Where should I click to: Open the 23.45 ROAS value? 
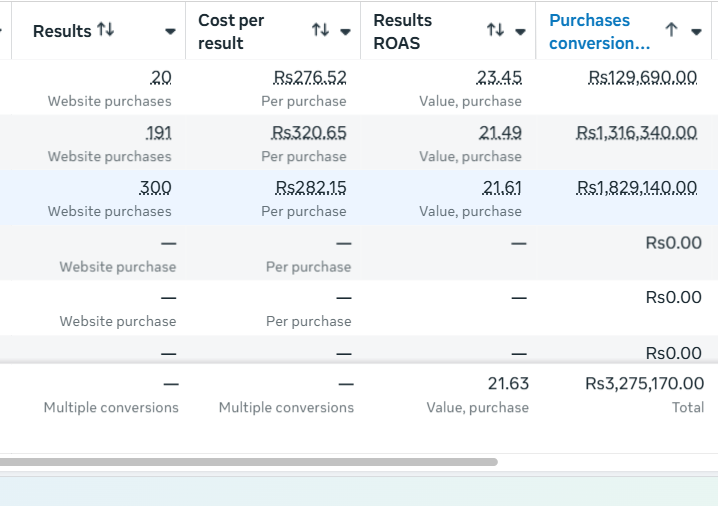(x=498, y=78)
